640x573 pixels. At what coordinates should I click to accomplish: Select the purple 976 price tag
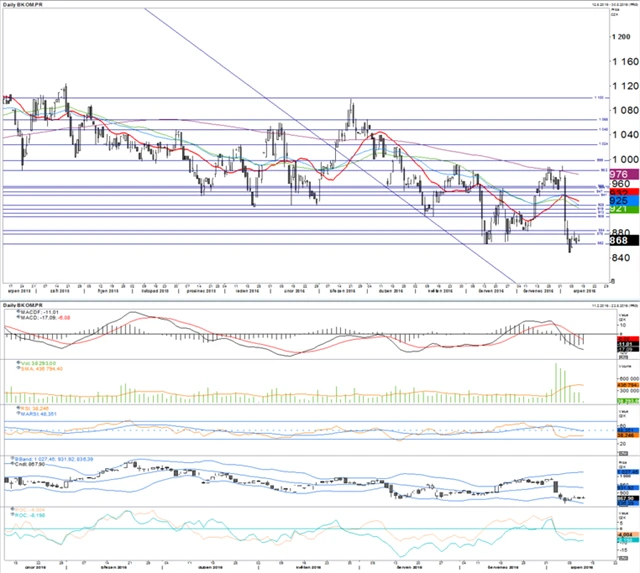tap(624, 174)
